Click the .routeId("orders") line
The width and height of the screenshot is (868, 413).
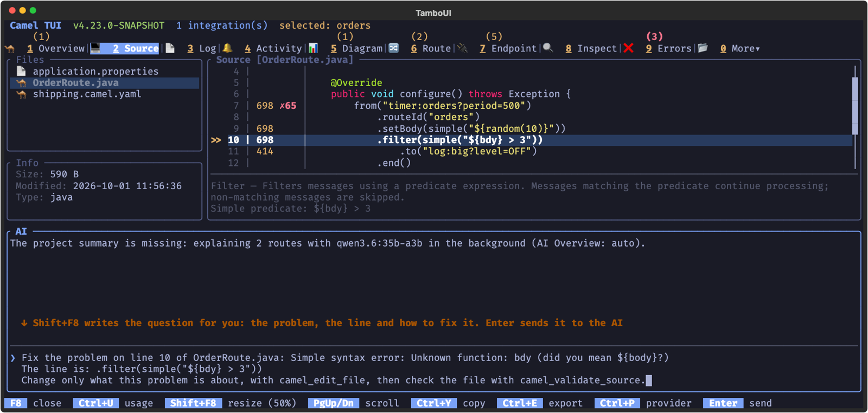(x=429, y=117)
